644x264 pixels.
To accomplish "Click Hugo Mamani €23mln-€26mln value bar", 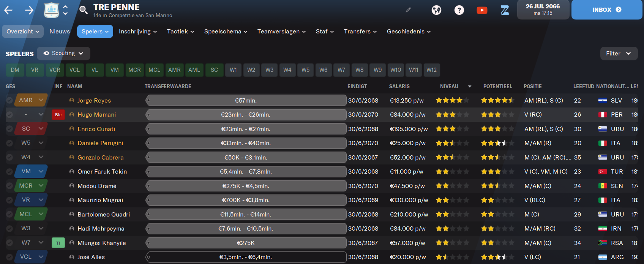I will (246, 115).
